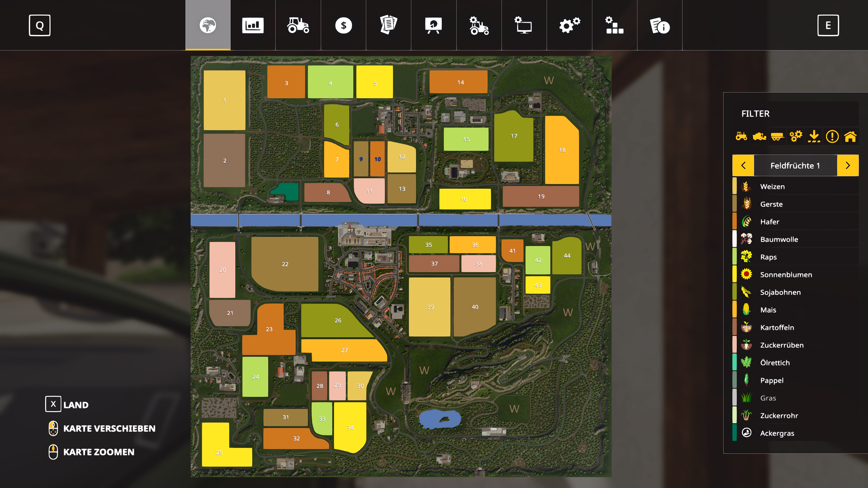
Task: Click the Weizen wheat icon
Action: pos(746,186)
